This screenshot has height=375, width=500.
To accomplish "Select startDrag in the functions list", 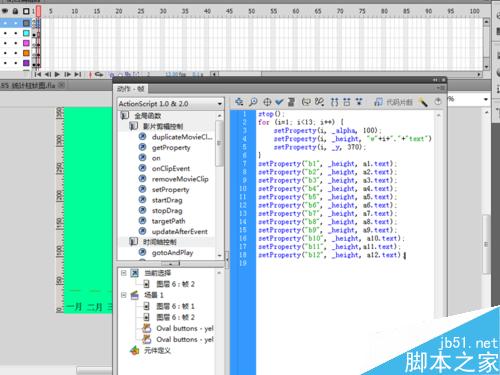I will coord(167,200).
